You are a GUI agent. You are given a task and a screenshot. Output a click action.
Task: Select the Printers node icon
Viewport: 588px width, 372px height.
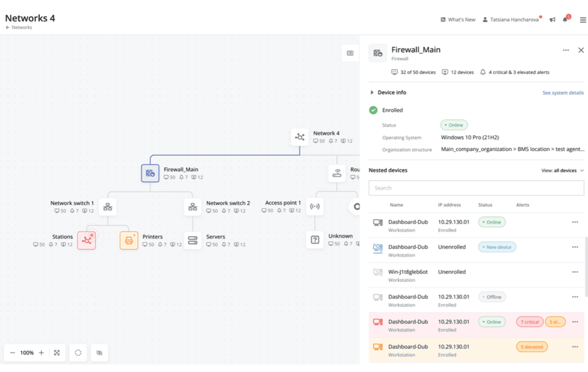(x=129, y=240)
